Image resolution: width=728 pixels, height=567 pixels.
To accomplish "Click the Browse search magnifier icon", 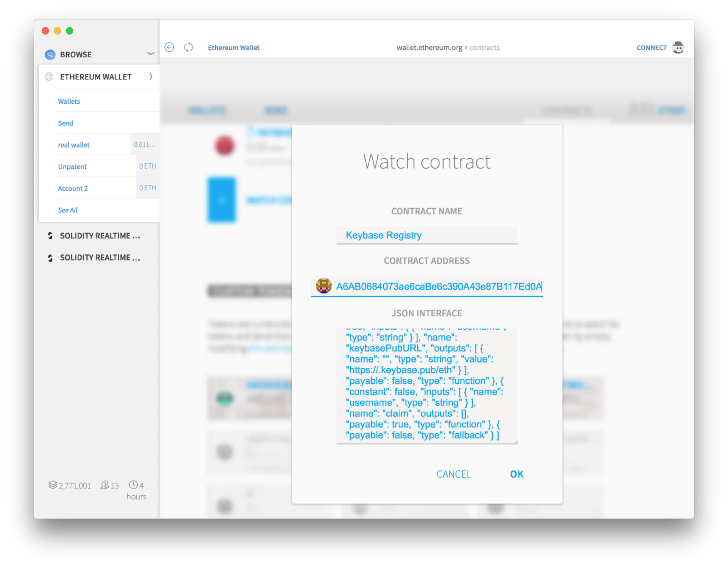I will [50, 54].
